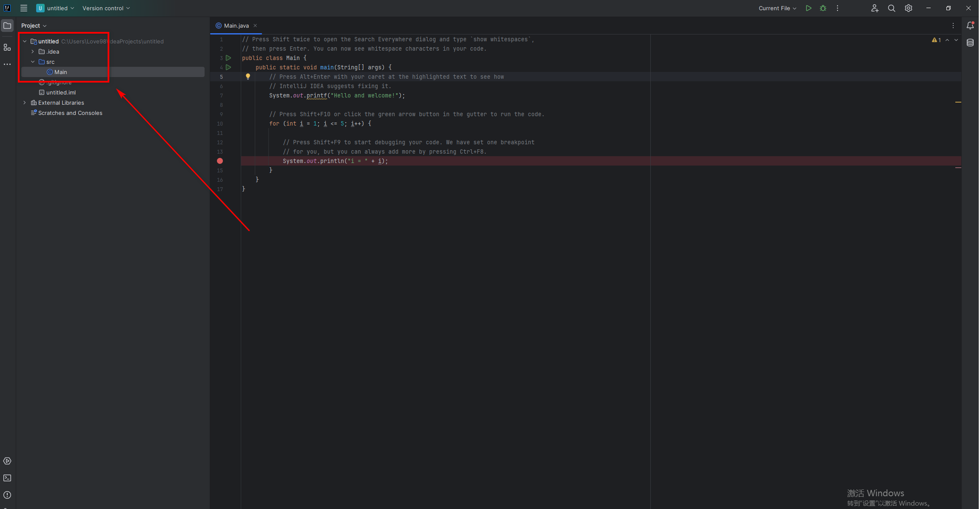This screenshot has width=980, height=509.
Task: Open the Notifications bell icon
Action: click(x=970, y=26)
